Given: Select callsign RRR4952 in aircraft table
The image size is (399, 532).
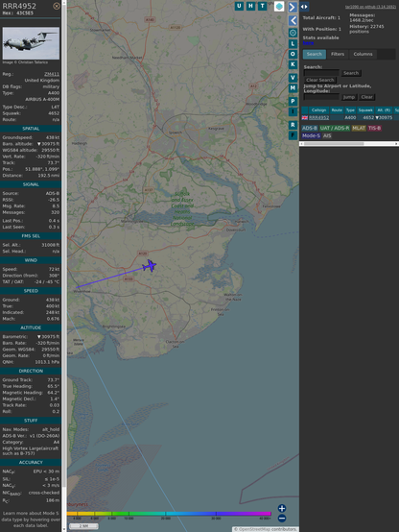Looking at the screenshot, I should point(319,118).
